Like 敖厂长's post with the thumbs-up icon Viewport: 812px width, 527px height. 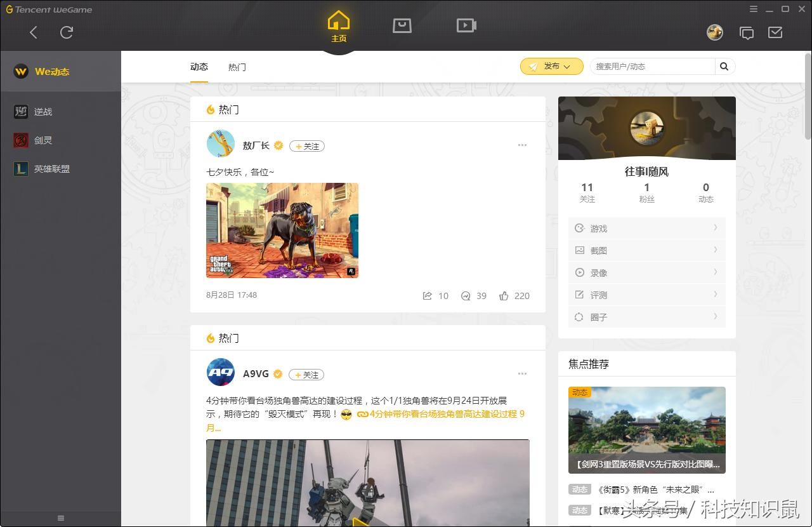point(504,296)
